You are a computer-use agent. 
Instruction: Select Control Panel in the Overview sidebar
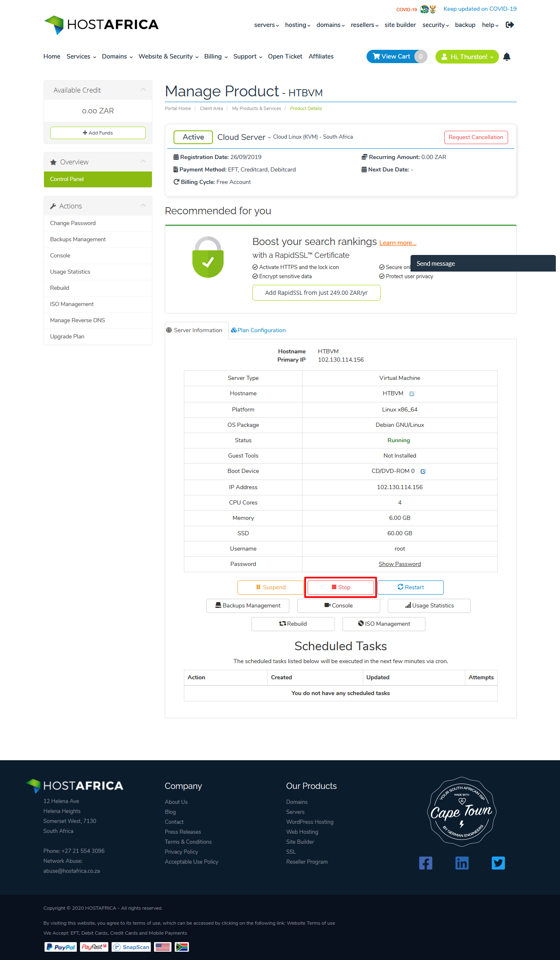coord(98,179)
